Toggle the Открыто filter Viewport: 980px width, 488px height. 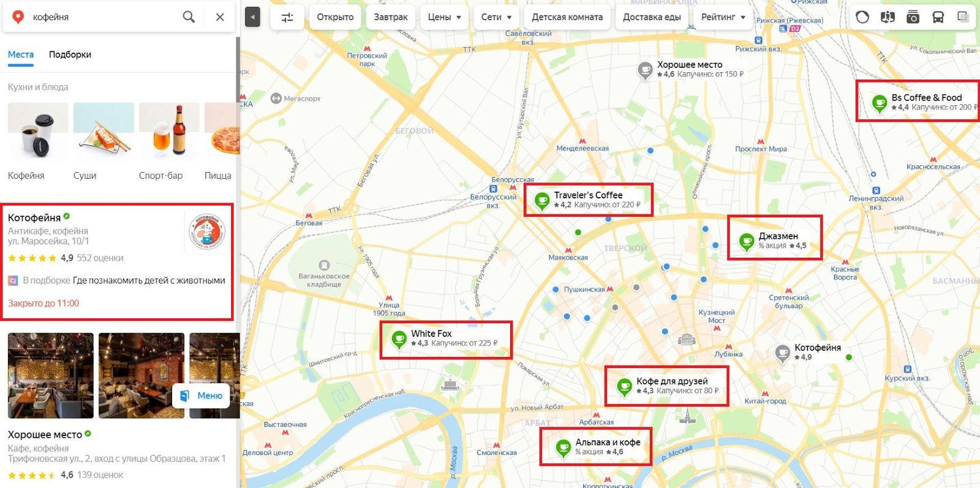pyautogui.click(x=335, y=17)
